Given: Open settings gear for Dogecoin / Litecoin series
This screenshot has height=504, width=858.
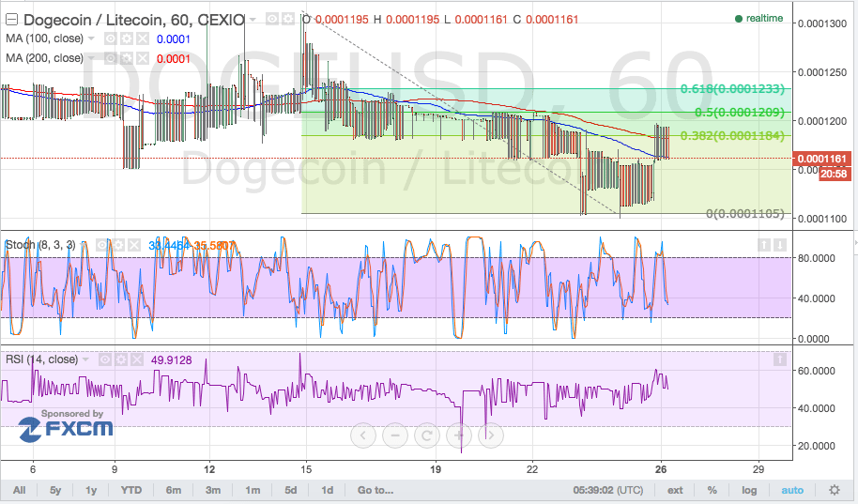Looking at the screenshot, I should click(288, 20).
